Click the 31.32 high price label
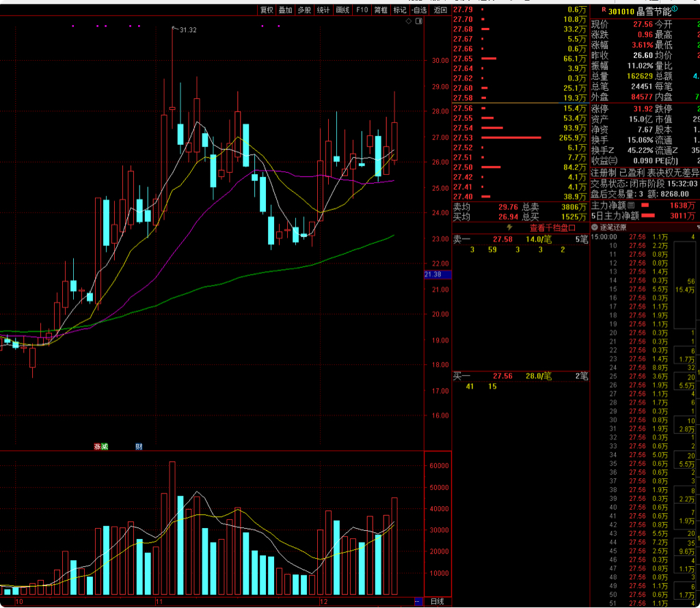Viewport: 700px width, 608px height. 188,30
